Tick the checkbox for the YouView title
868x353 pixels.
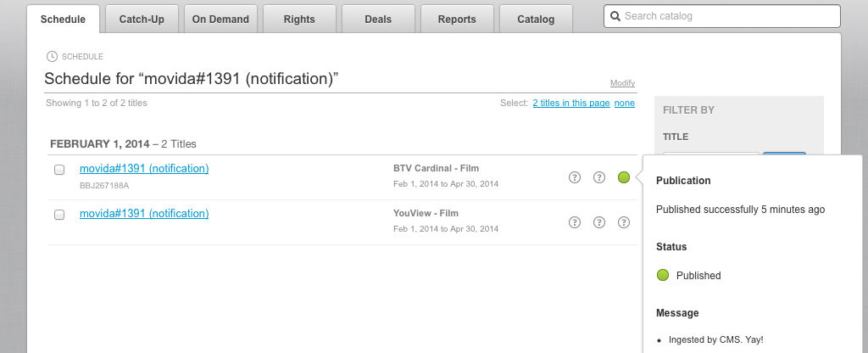coord(59,215)
